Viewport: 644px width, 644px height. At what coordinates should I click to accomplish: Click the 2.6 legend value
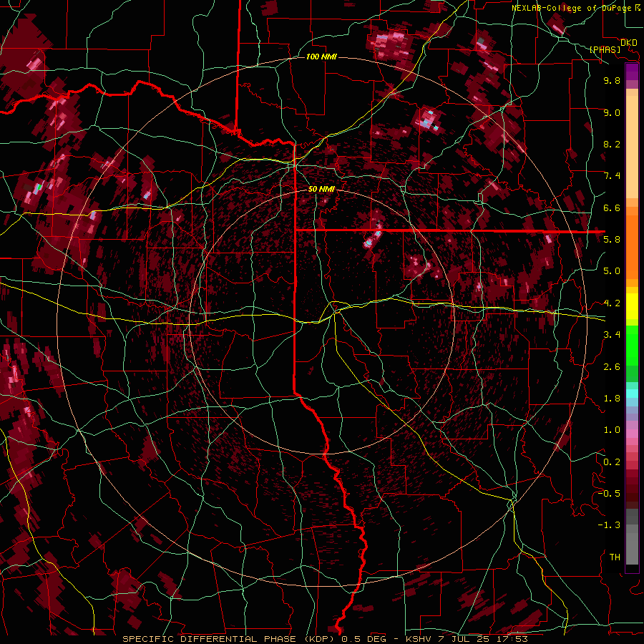(612, 367)
